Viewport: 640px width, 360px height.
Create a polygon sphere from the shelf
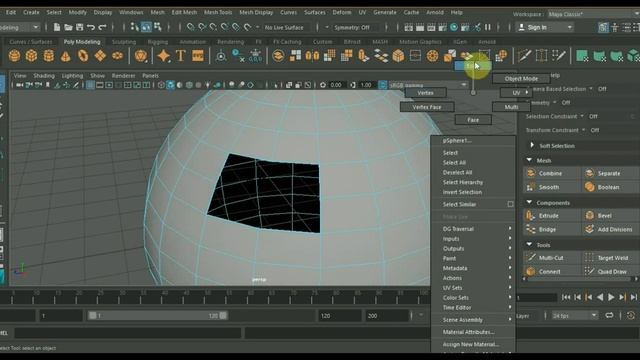(x=14, y=56)
